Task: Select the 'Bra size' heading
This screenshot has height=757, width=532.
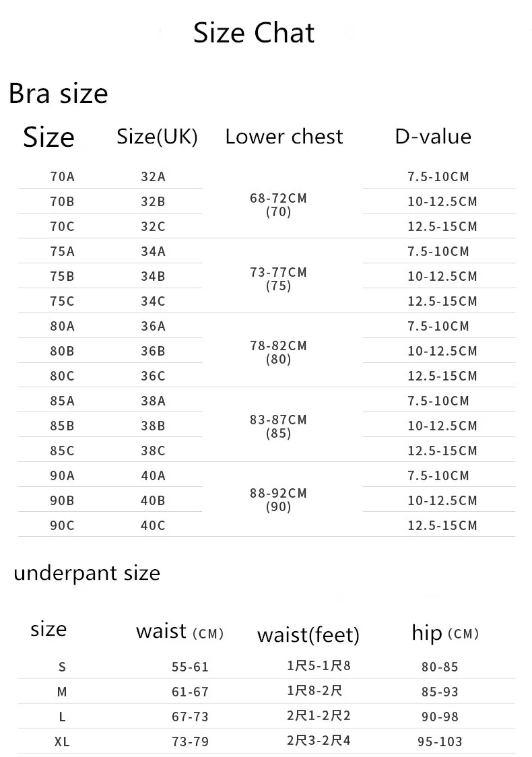Action: click(59, 93)
